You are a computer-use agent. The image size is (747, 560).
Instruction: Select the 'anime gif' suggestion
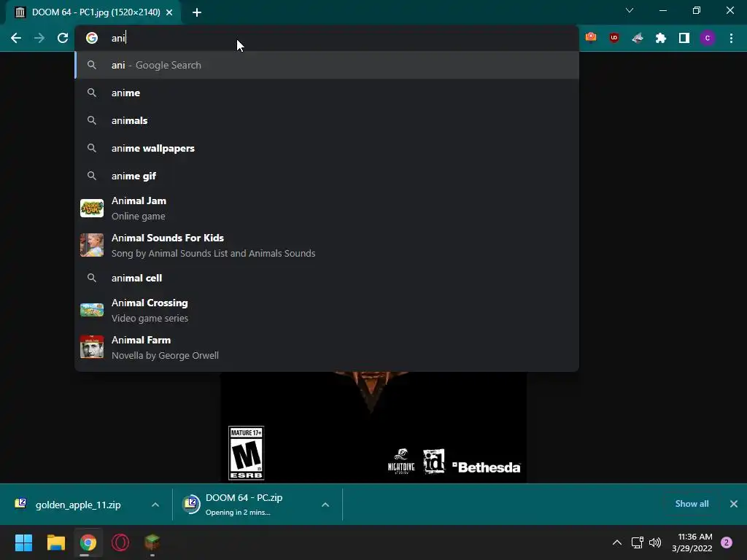coord(327,176)
